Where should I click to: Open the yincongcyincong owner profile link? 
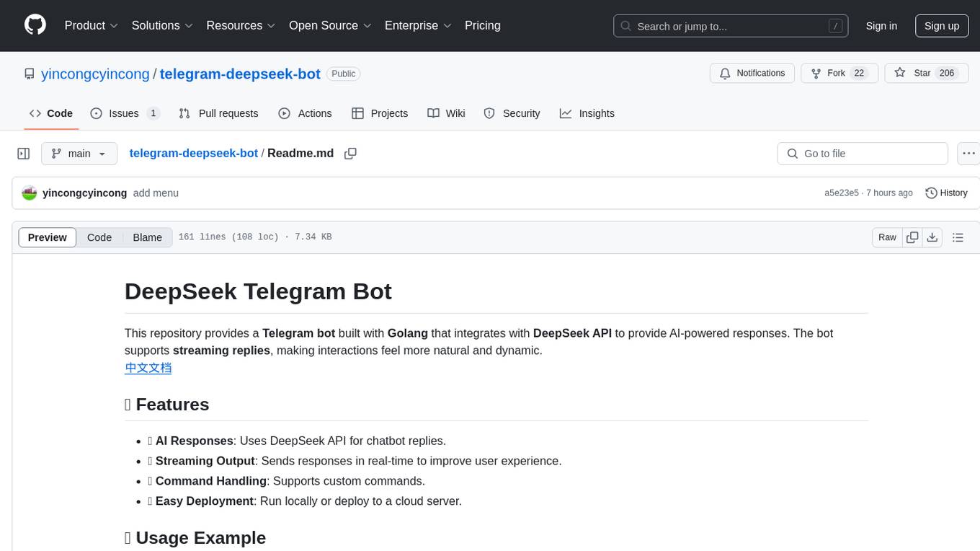pyautogui.click(x=95, y=74)
